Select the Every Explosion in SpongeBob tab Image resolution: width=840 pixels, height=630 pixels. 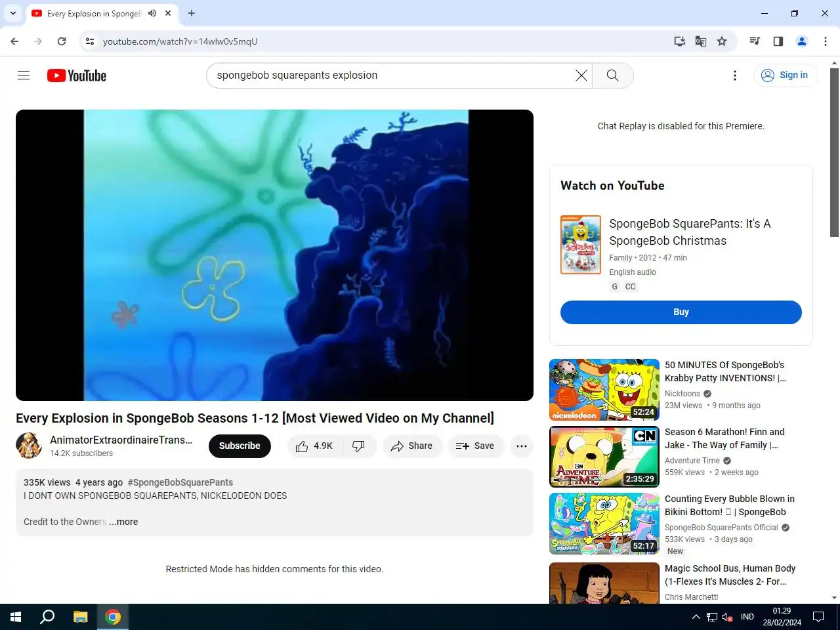(x=93, y=13)
